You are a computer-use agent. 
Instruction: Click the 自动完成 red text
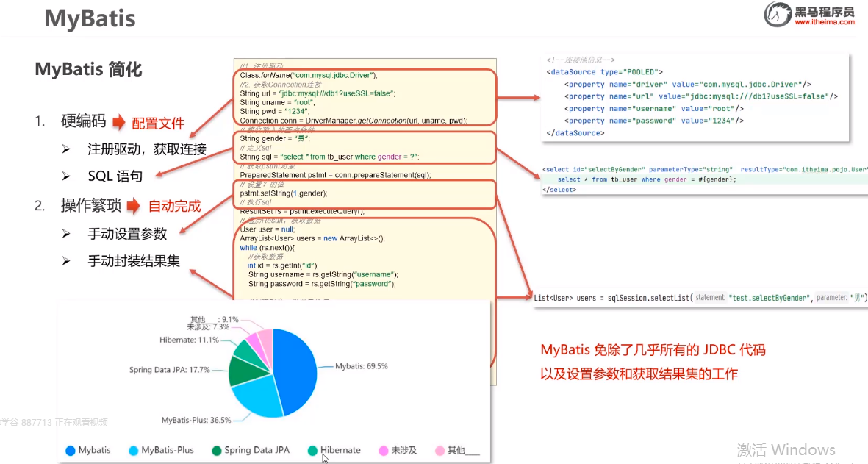(174, 207)
